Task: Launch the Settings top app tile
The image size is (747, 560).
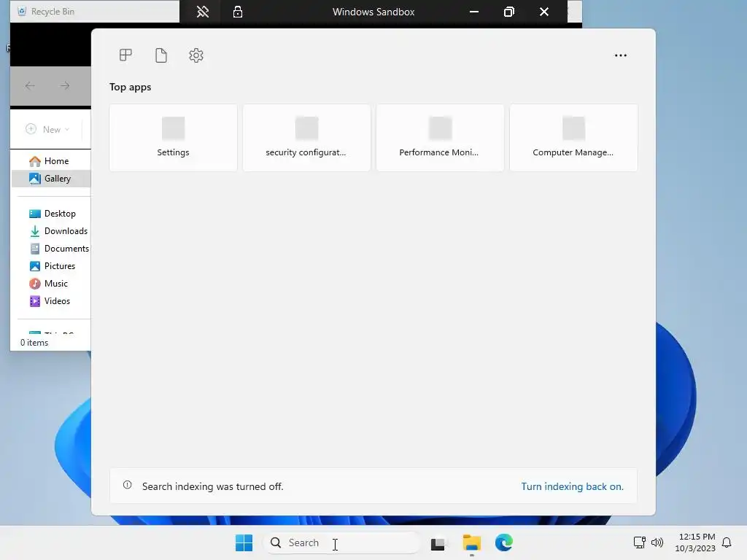Action: 173,138
